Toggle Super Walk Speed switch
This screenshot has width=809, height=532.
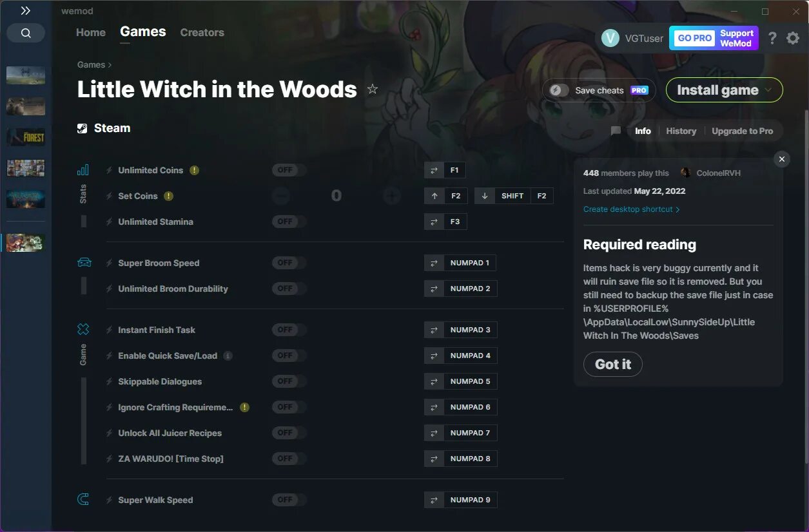[x=289, y=500]
